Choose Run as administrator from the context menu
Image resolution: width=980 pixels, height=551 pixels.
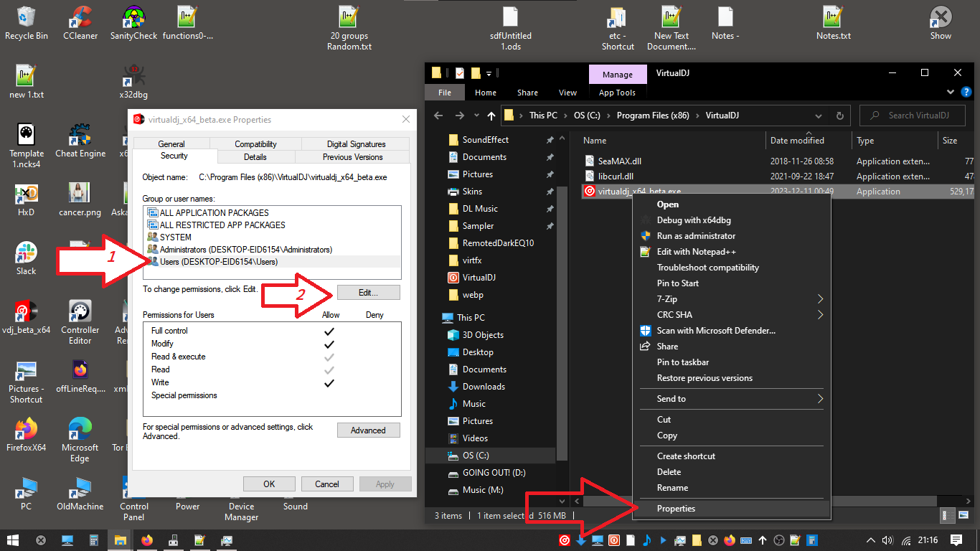click(696, 236)
